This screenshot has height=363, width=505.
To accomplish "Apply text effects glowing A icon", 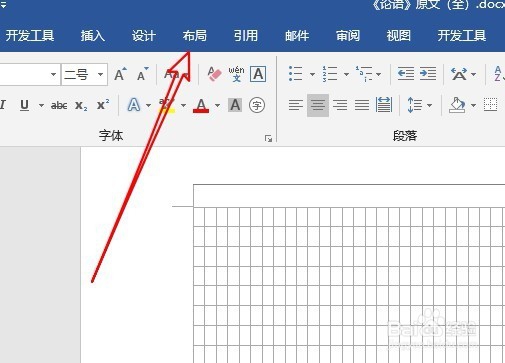I will click(134, 105).
